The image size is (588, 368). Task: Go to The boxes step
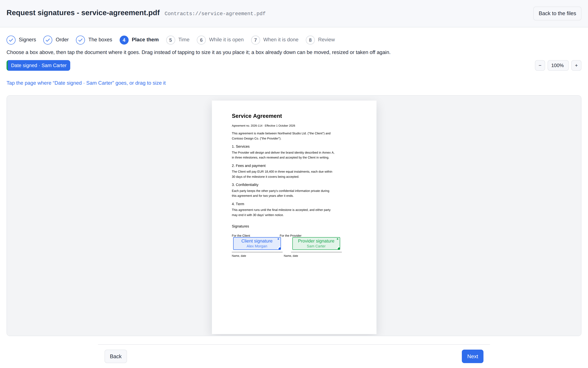(x=94, y=40)
